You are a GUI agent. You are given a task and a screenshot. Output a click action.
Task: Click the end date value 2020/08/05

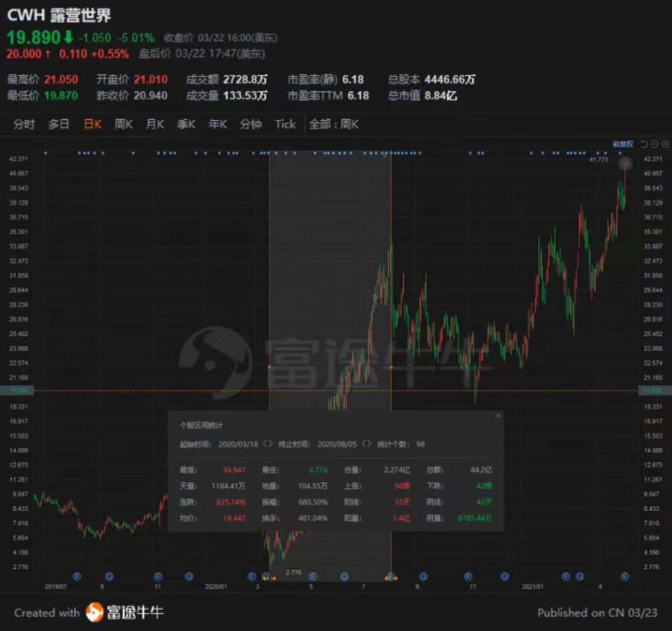[337, 444]
